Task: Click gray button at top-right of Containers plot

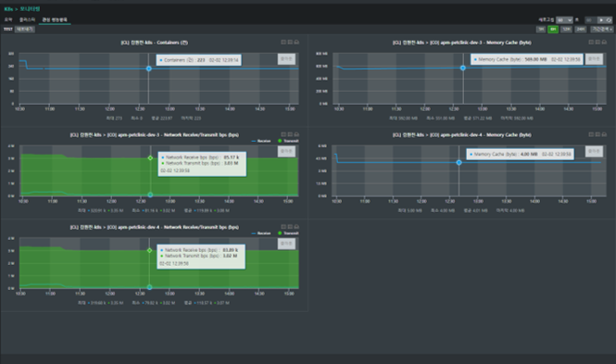Action: pos(286,59)
